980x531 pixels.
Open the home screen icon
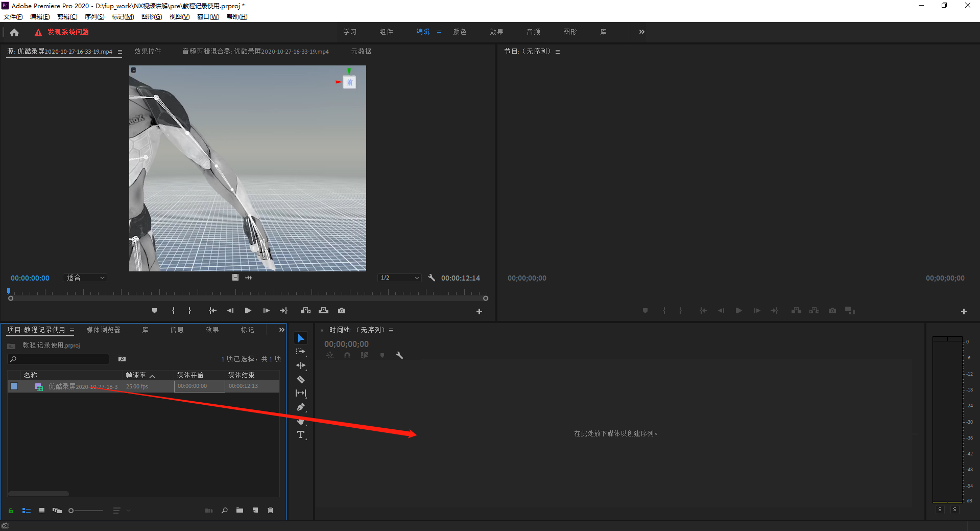(14, 32)
